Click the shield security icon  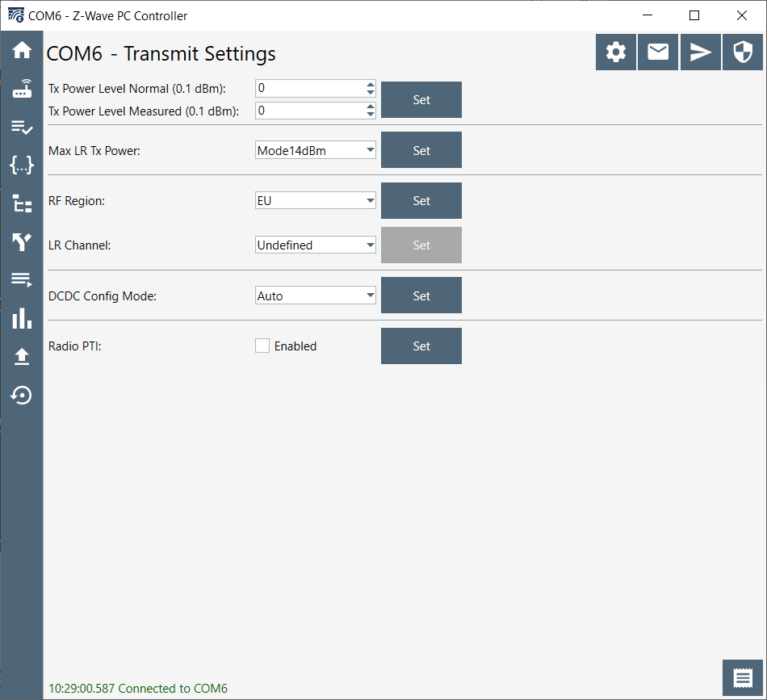coord(743,52)
